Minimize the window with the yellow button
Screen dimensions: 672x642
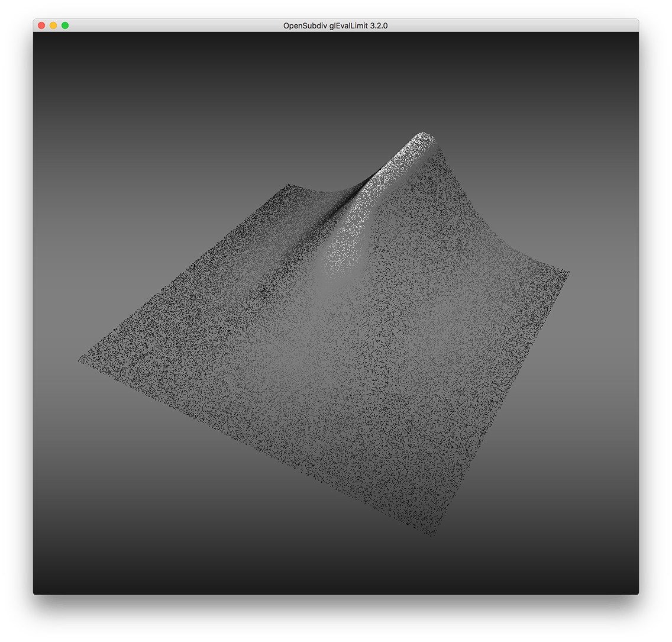pos(53,25)
